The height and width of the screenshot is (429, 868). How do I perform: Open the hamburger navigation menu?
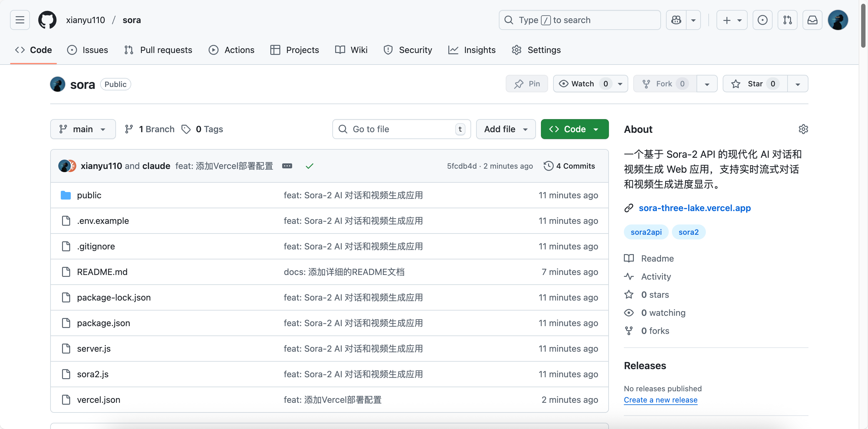[20, 20]
